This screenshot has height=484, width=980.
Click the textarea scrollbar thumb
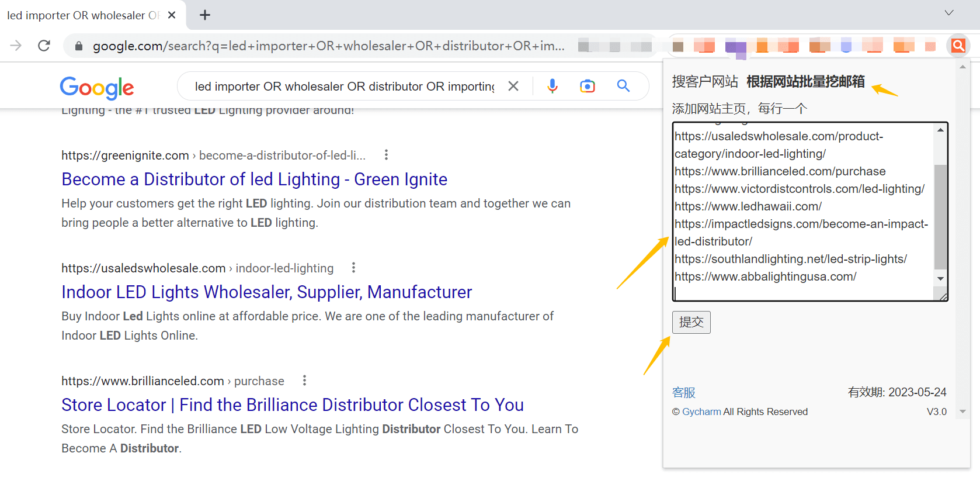click(x=940, y=217)
